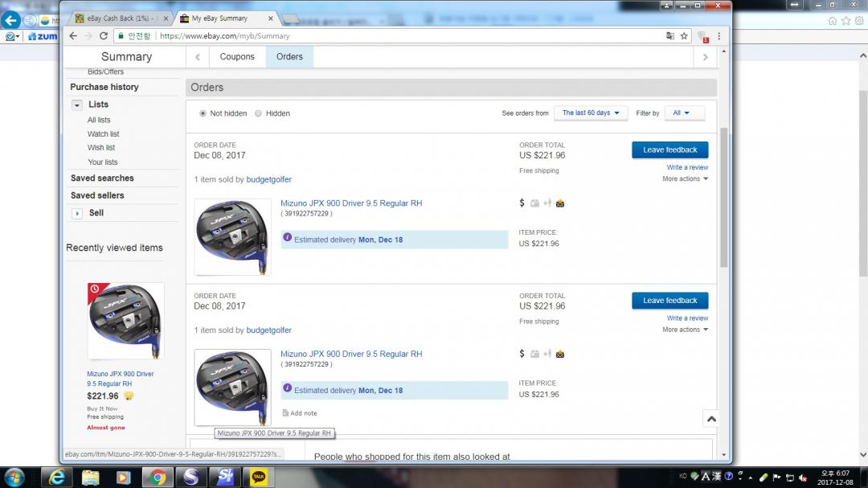Screen dimensions: 868x488
Task: Click Leave feedback for the first order
Action: pyautogui.click(x=669, y=150)
